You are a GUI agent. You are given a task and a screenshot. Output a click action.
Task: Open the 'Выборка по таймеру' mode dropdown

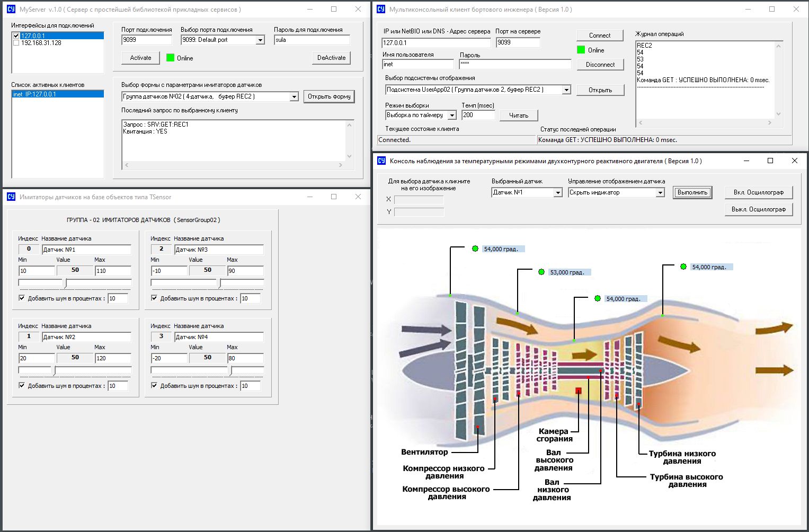pos(452,116)
